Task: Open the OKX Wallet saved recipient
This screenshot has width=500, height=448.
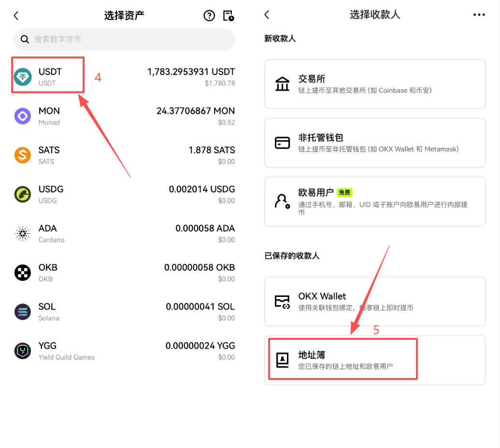Action: (x=375, y=301)
